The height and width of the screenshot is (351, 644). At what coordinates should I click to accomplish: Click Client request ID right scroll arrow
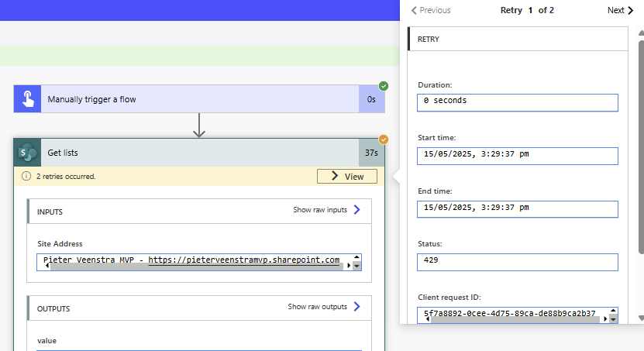pos(605,319)
